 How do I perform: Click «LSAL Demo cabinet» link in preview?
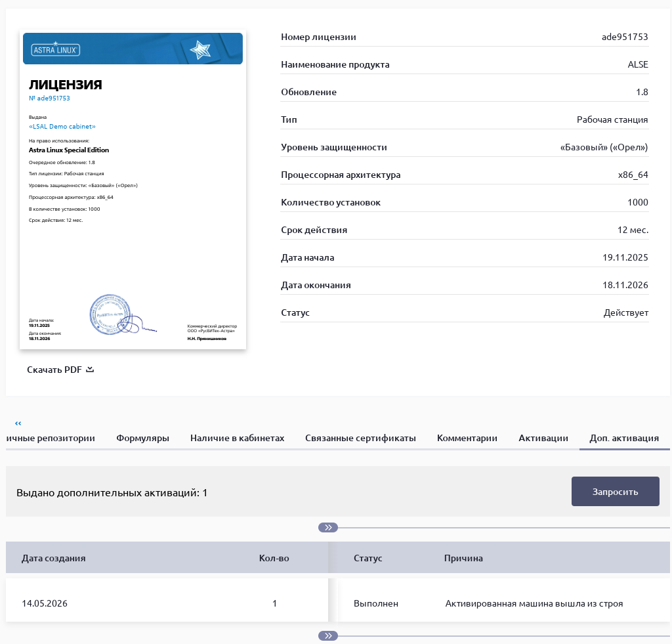coord(62,127)
